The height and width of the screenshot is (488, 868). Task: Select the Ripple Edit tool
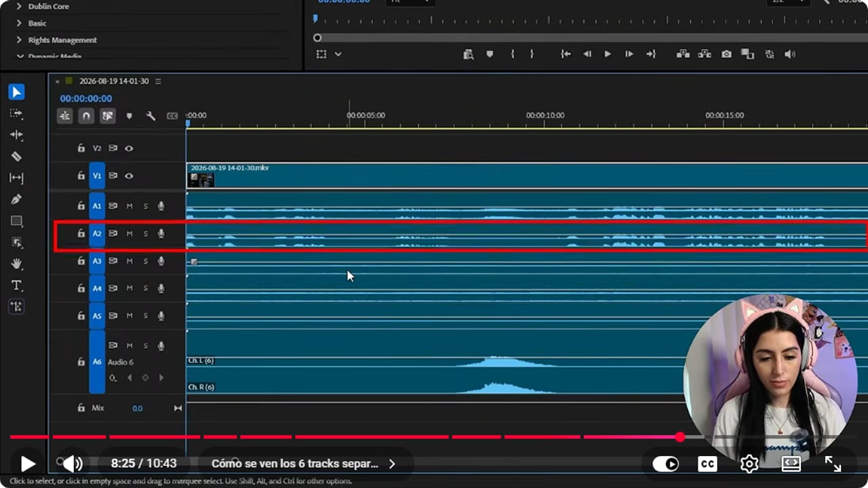pos(16,135)
